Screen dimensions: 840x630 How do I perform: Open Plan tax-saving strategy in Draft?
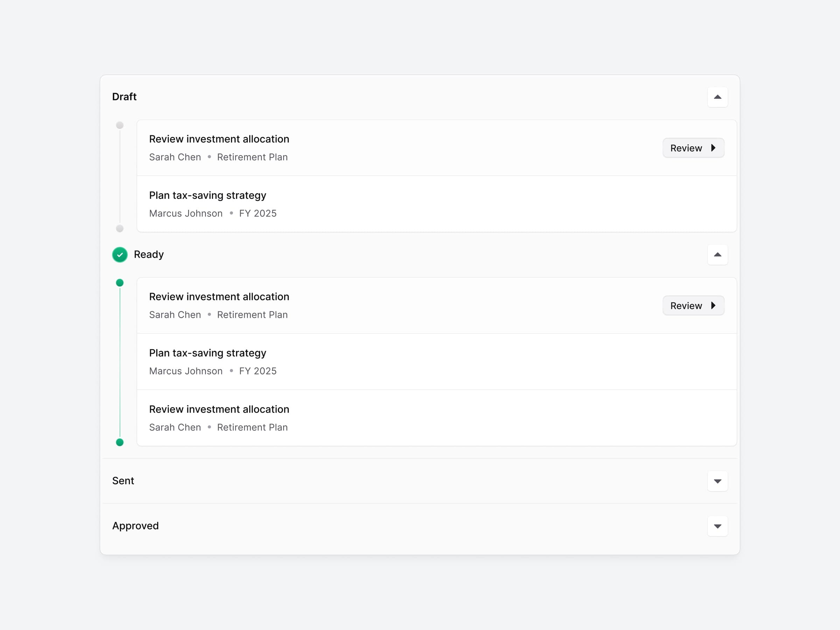pos(437,204)
